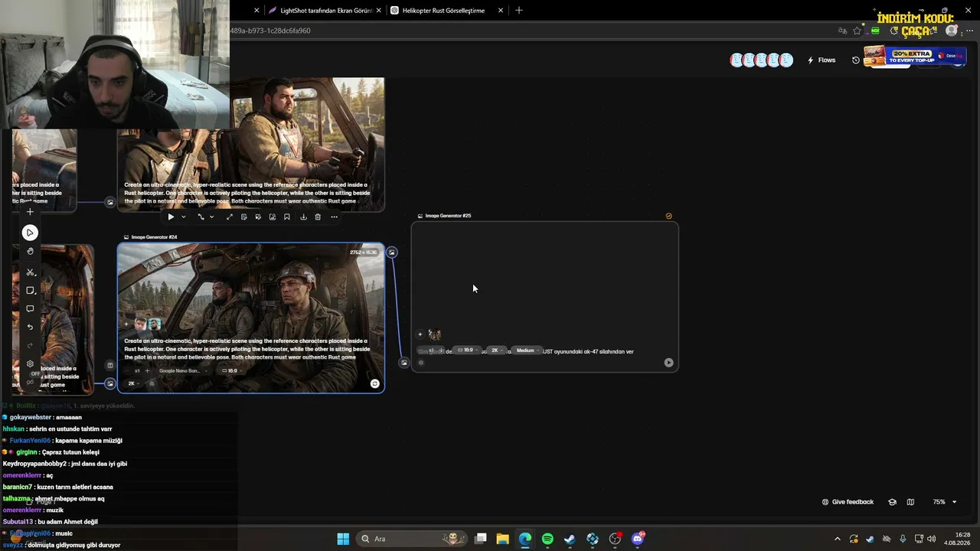The width and height of the screenshot is (980, 551).
Task: Undo last action in left toolbar
Action: click(30, 328)
